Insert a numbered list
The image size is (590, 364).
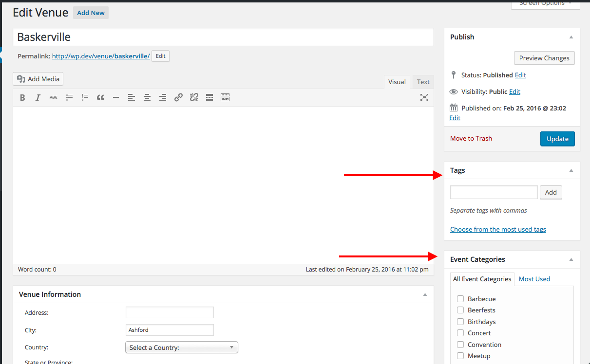[85, 98]
